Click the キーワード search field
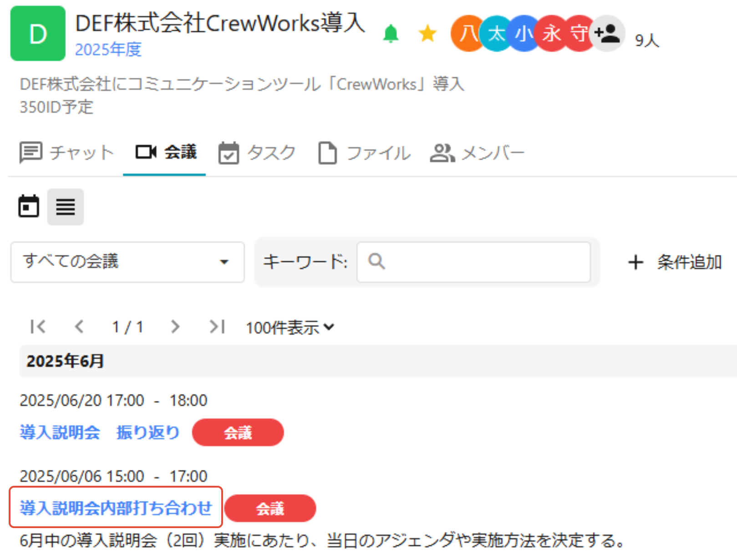Image resolution: width=737 pixels, height=560 pixels. (473, 262)
